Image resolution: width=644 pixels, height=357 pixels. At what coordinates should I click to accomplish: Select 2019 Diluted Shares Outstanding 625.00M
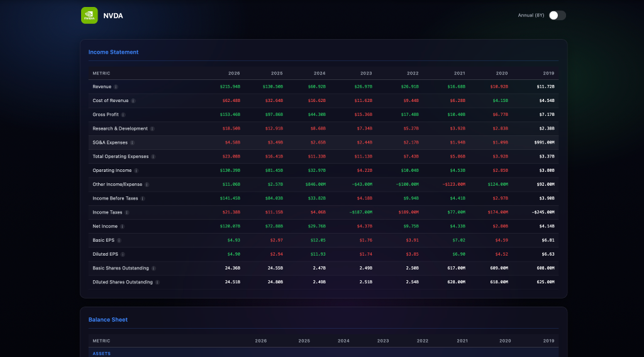545,283
